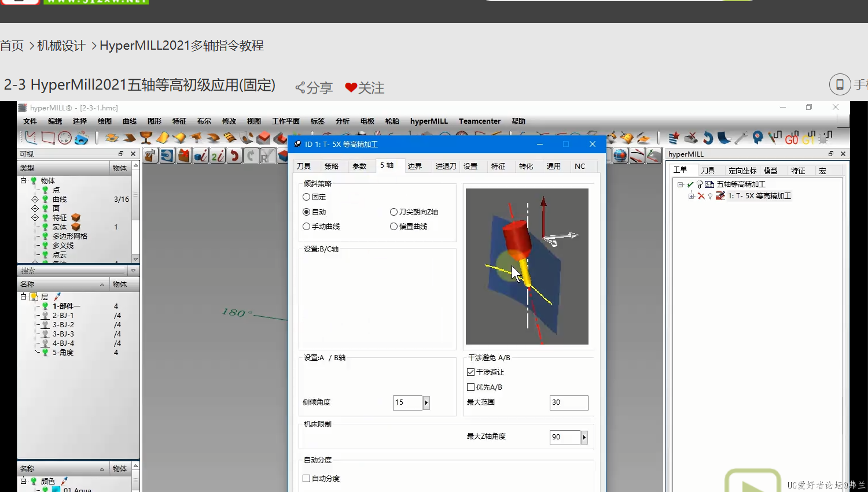Collapse the 层 layers tree

[24, 297]
